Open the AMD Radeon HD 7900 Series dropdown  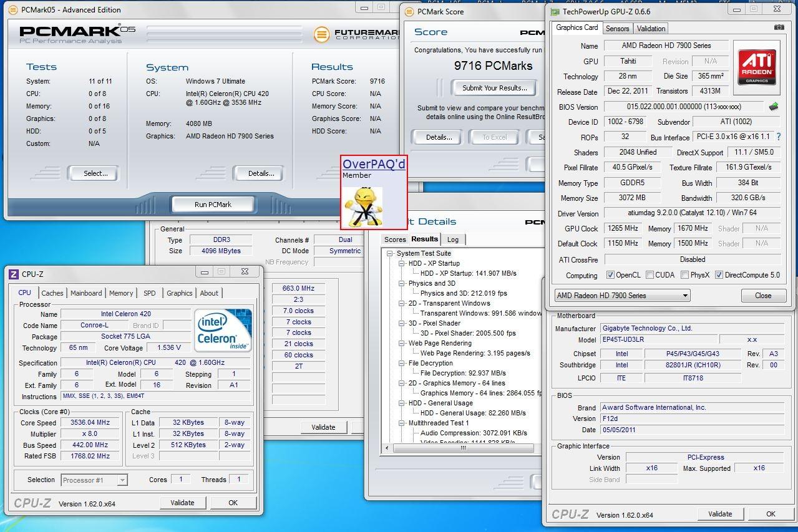click(x=622, y=296)
